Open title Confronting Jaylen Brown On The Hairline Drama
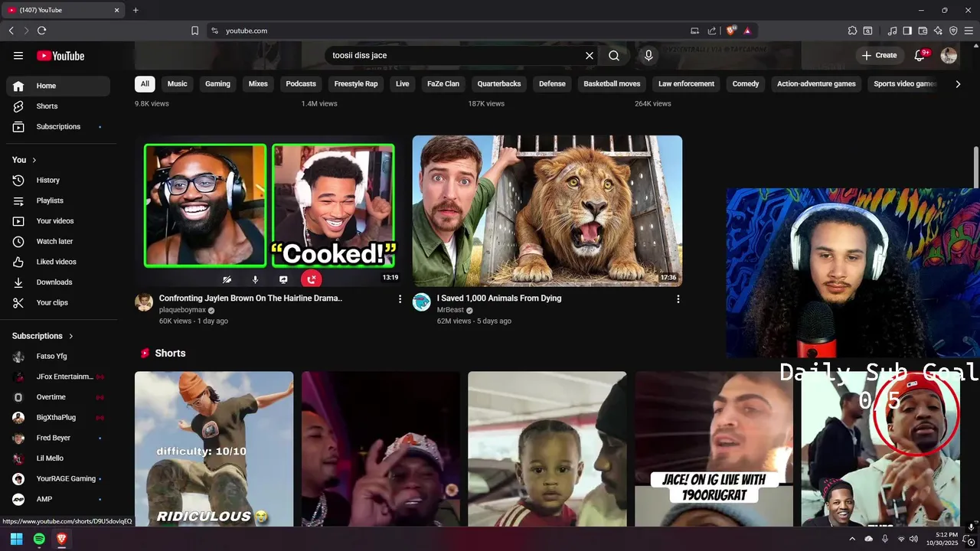 click(x=250, y=298)
